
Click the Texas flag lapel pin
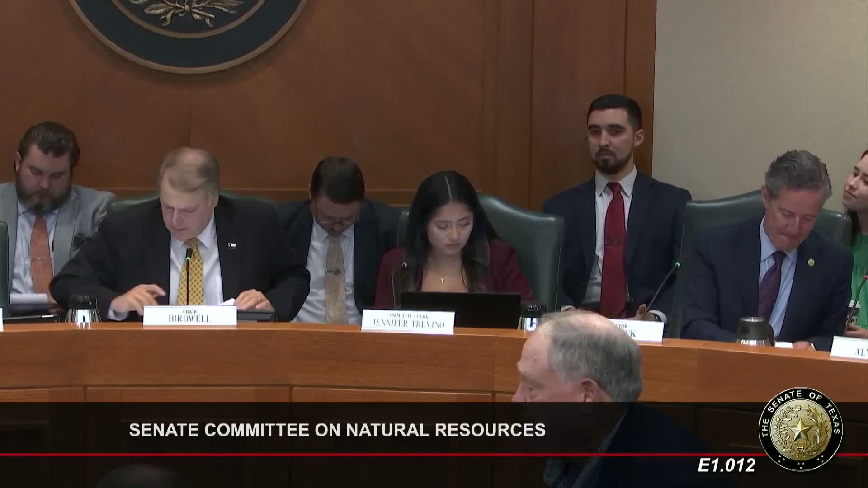click(232, 246)
